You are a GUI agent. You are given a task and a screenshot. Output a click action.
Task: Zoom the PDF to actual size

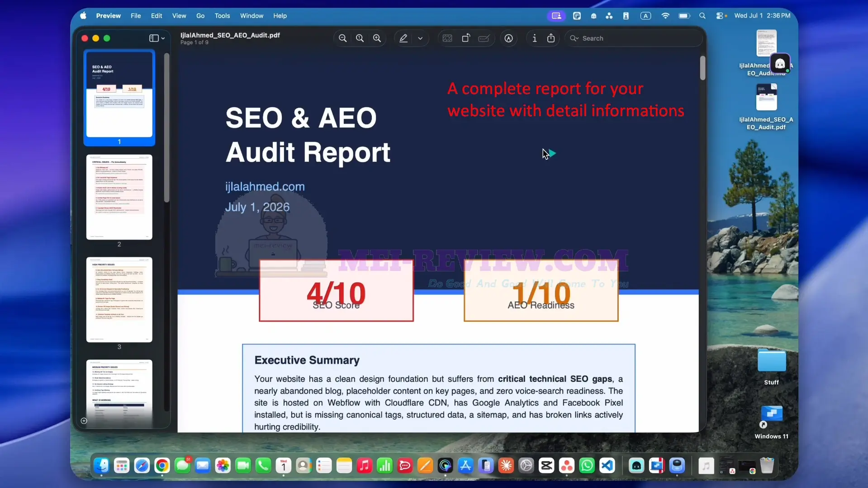click(x=360, y=38)
